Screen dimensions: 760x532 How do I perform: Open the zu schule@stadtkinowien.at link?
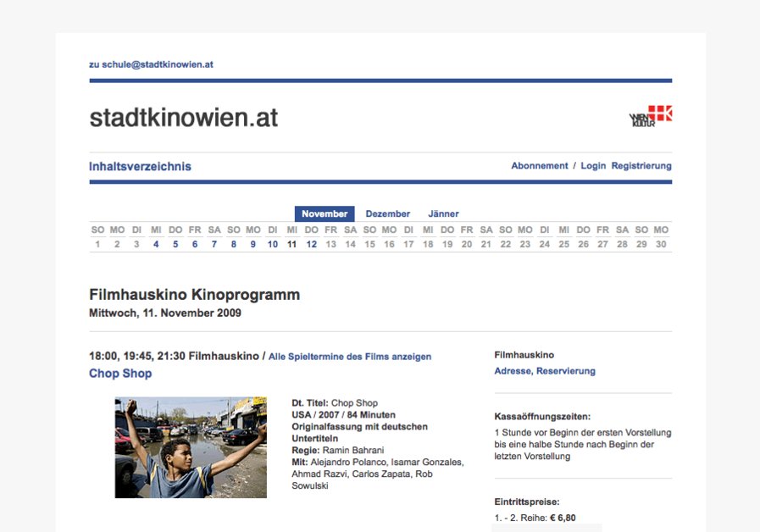tap(151, 64)
